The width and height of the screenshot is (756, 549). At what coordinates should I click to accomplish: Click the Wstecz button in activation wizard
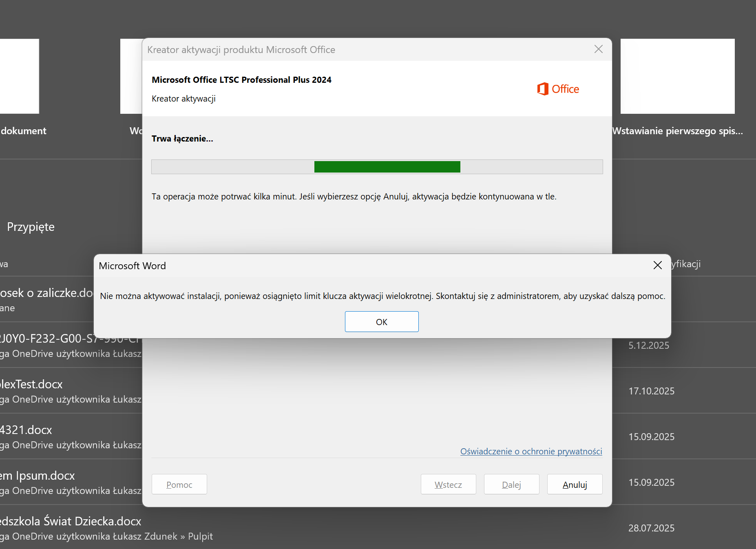[x=448, y=484]
